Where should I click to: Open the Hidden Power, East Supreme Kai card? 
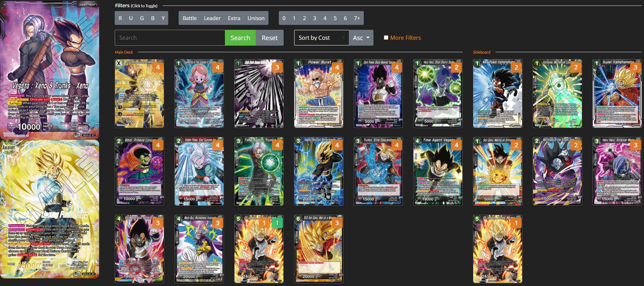(x=199, y=171)
